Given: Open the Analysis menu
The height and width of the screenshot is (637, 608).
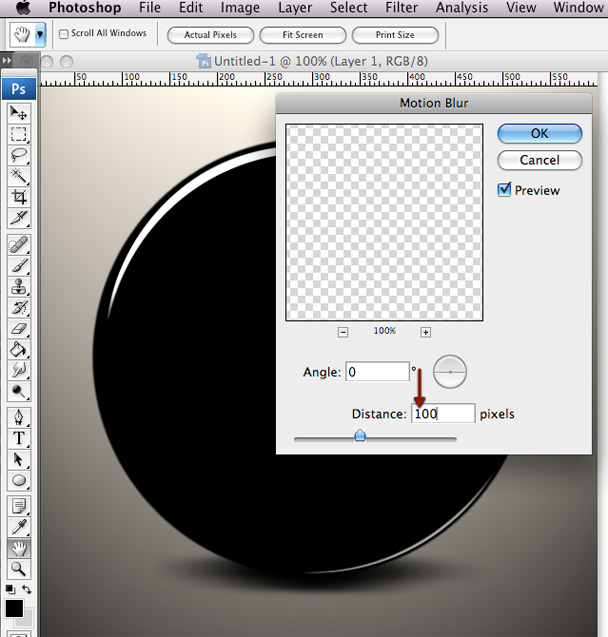Looking at the screenshot, I should (462, 7).
